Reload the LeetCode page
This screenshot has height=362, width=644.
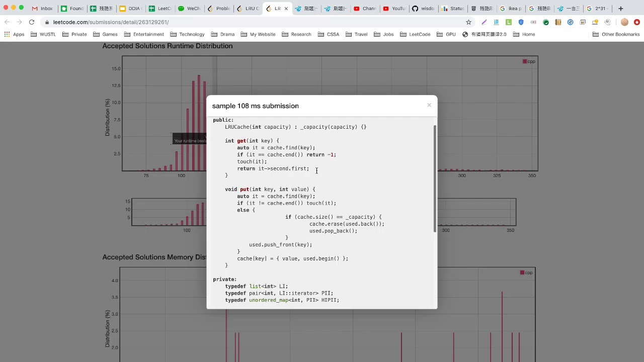coord(32,22)
